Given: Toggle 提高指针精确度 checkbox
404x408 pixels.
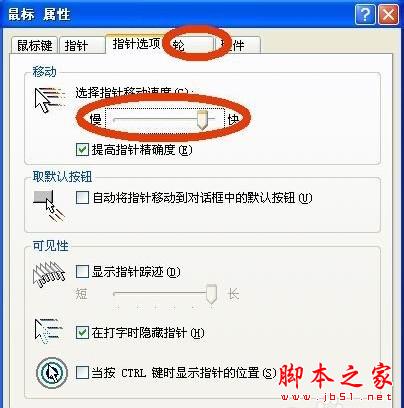Looking at the screenshot, I should (x=82, y=150).
